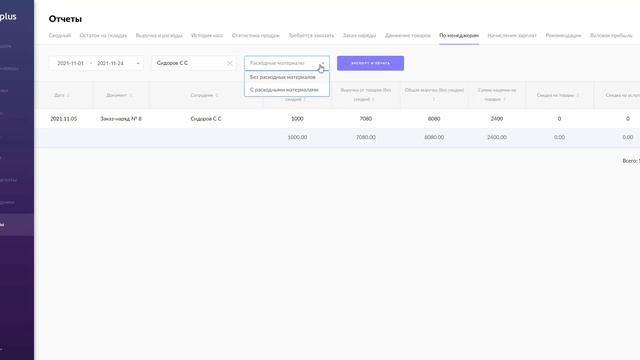This screenshot has height=360, width=640.
Task: Open the Заказ-наряд № 8 document
Action: pos(121,119)
